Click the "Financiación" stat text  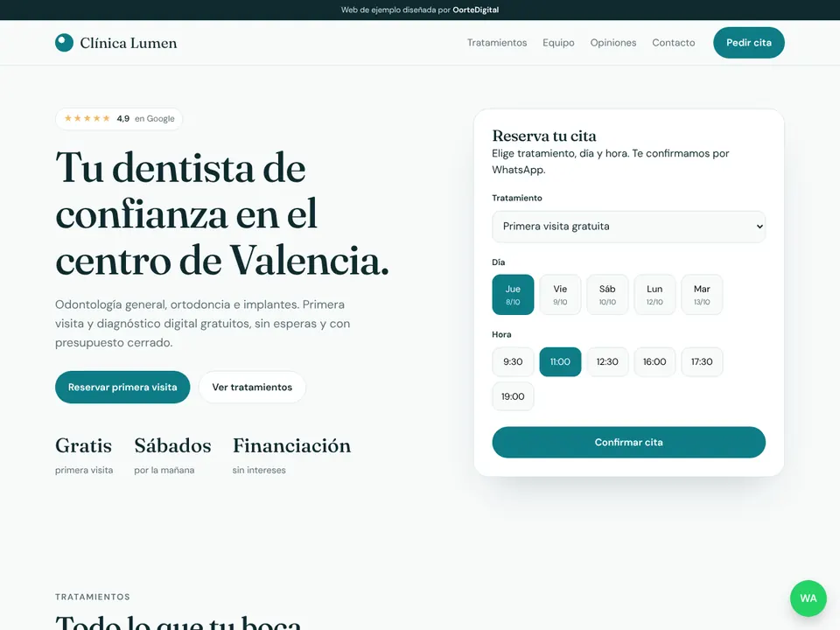(291, 445)
